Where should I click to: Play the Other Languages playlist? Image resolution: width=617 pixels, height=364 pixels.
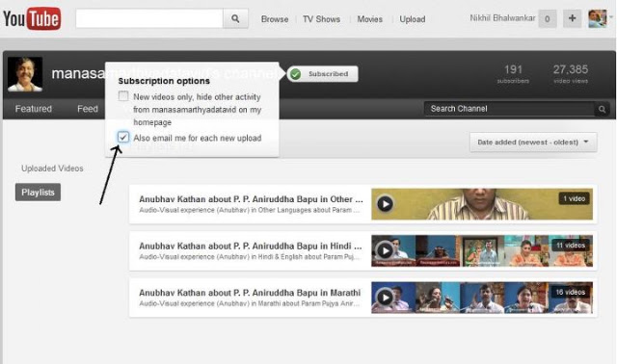tap(385, 203)
